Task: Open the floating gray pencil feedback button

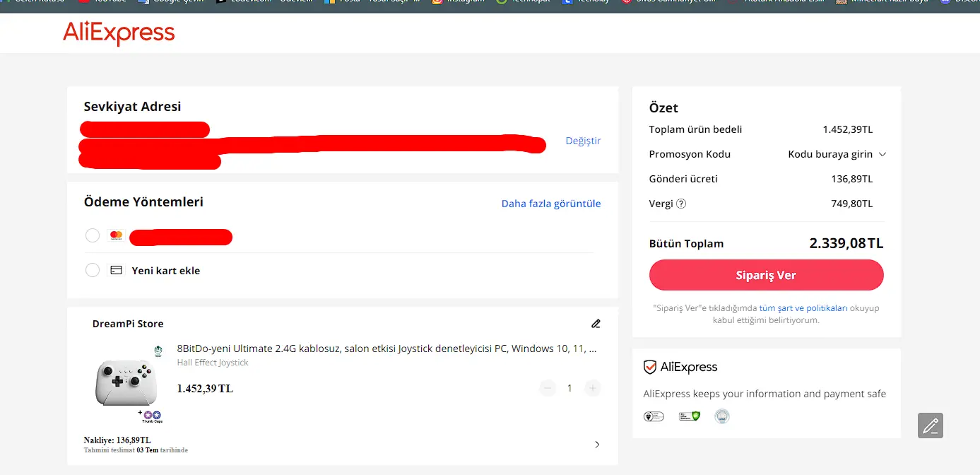Action: pyautogui.click(x=931, y=426)
